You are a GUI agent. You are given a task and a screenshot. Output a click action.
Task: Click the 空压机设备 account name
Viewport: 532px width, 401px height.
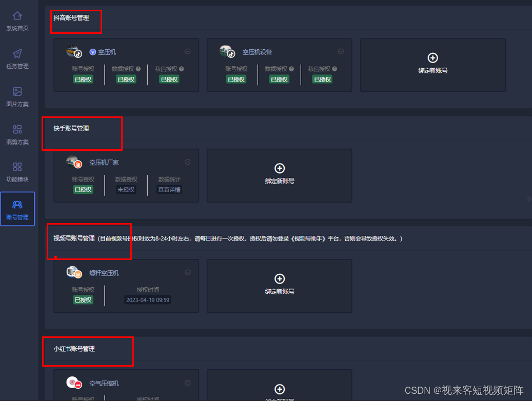tap(257, 52)
